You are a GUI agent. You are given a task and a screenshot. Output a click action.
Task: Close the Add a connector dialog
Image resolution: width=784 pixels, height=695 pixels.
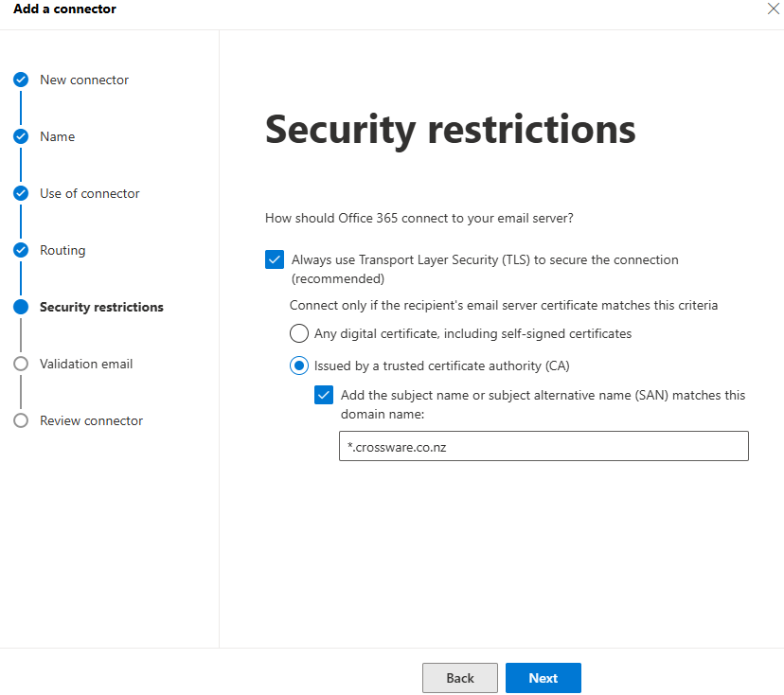[773, 9]
